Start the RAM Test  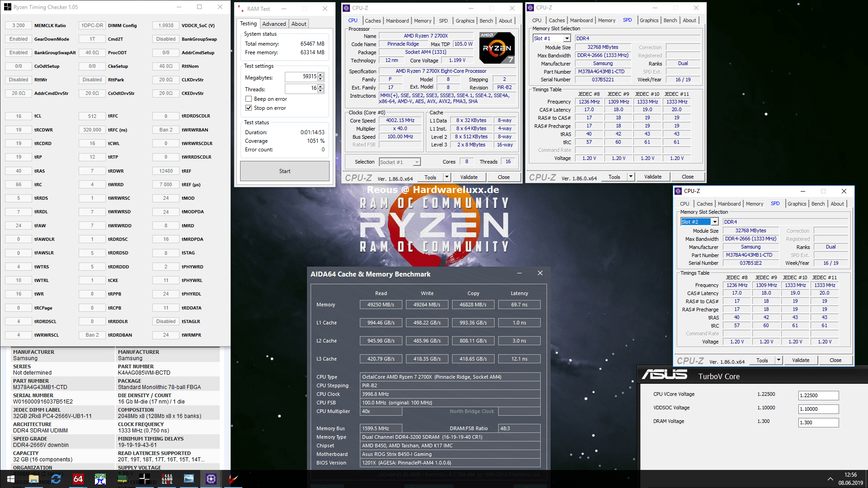[285, 171]
